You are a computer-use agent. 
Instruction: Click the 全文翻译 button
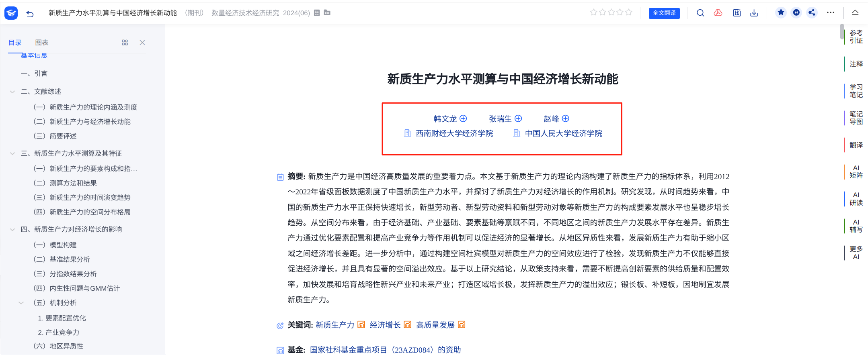pyautogui.click(x=664, y=13)
